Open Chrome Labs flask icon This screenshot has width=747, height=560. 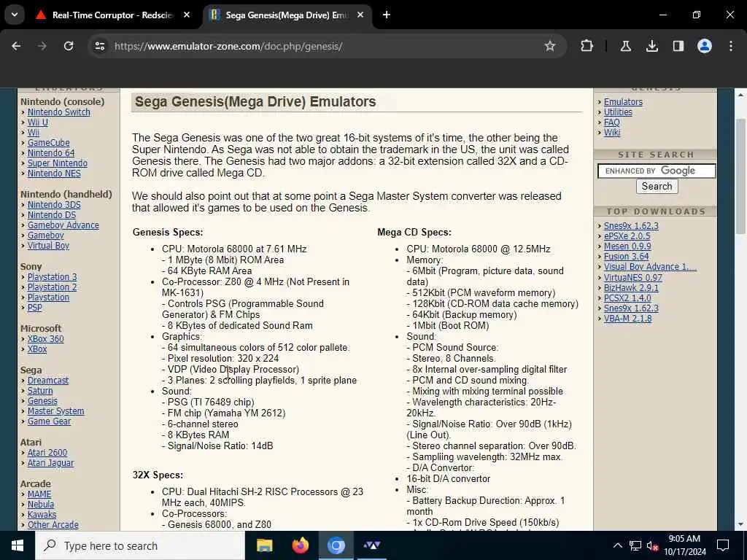point(625,46)
